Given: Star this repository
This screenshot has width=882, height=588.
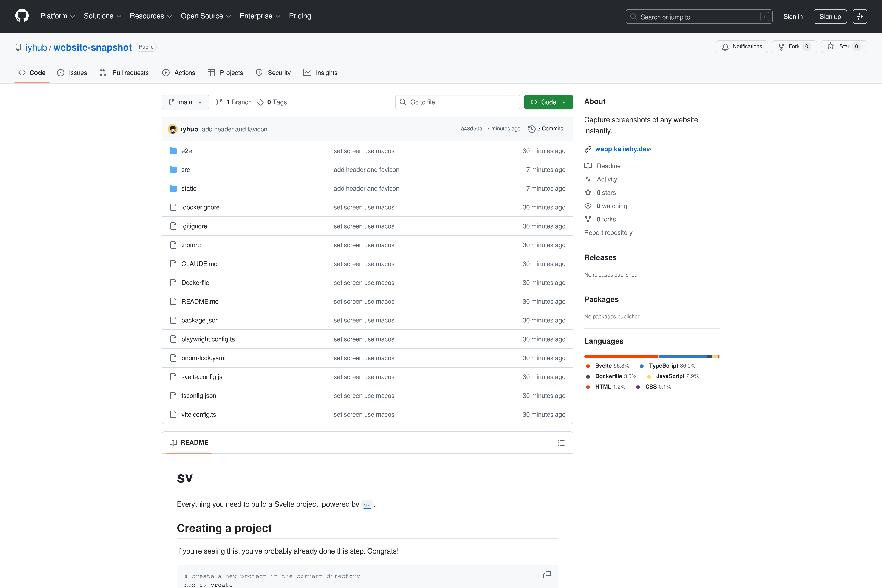Looking at the screenshot, I should coord(844,46).
